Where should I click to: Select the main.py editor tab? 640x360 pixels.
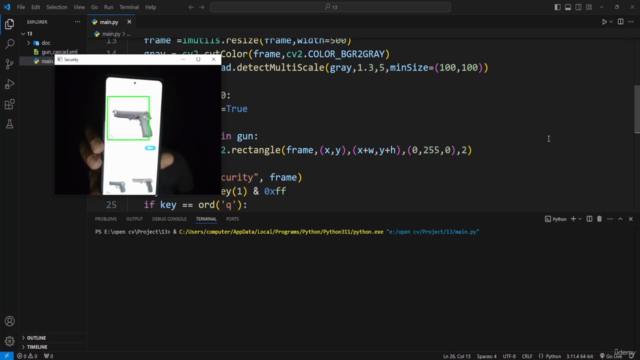click(x=109, y=22)
